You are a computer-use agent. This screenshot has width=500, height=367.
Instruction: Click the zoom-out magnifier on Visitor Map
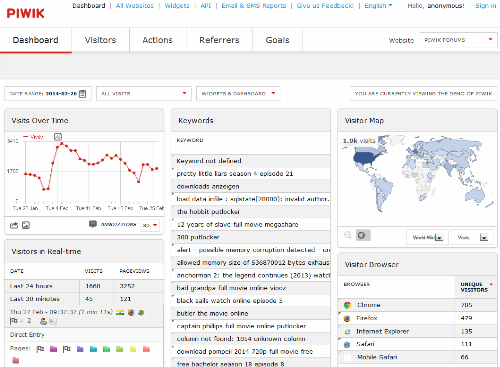click(348, 235)
